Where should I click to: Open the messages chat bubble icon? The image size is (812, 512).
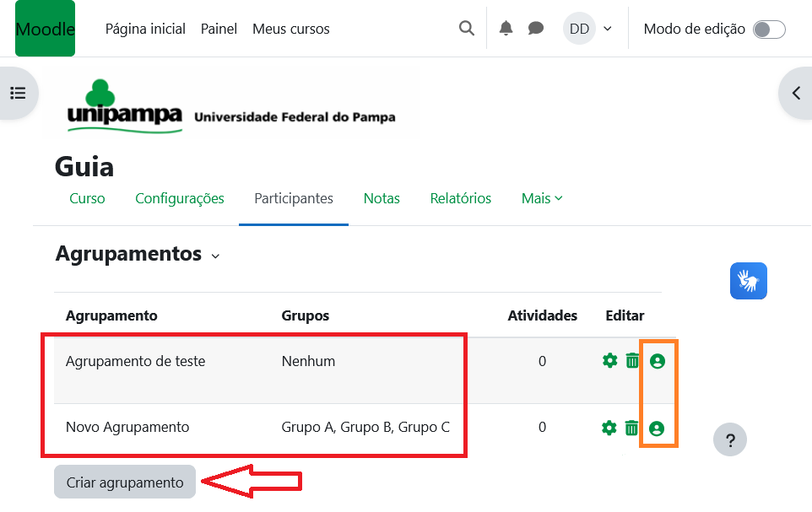click(x=536, y=29)
